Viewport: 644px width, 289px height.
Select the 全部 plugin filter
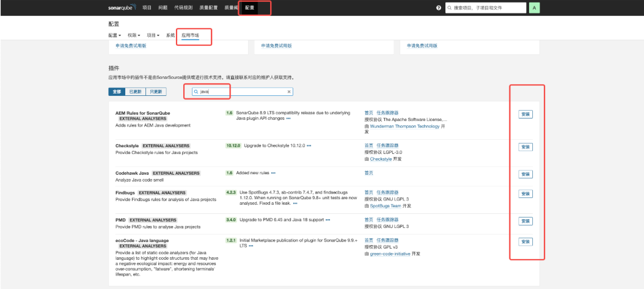click(117, 92)
